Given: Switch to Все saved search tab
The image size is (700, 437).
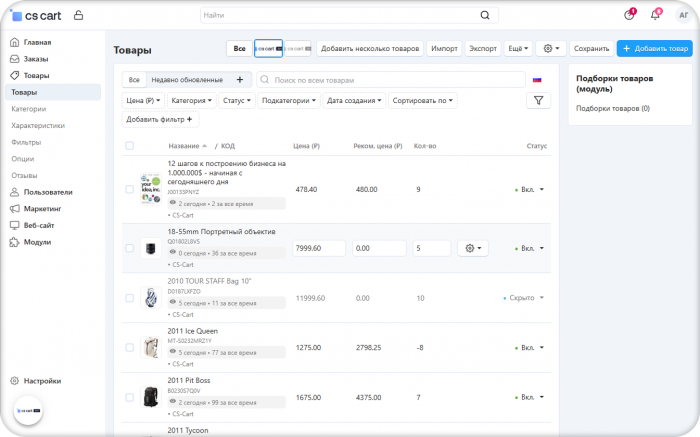Looking at the screenshot, I should click(x=134, y=79).
